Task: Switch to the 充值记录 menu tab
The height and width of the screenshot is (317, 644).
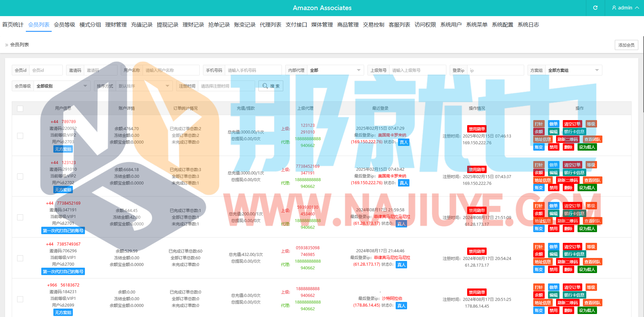Action: point(142,25)
